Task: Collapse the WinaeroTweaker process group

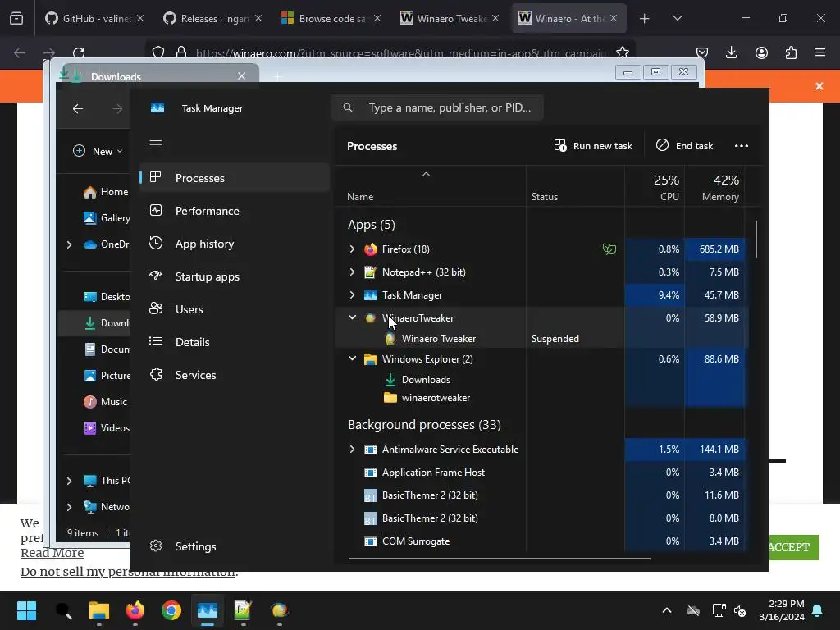Action: click(352, 317)
